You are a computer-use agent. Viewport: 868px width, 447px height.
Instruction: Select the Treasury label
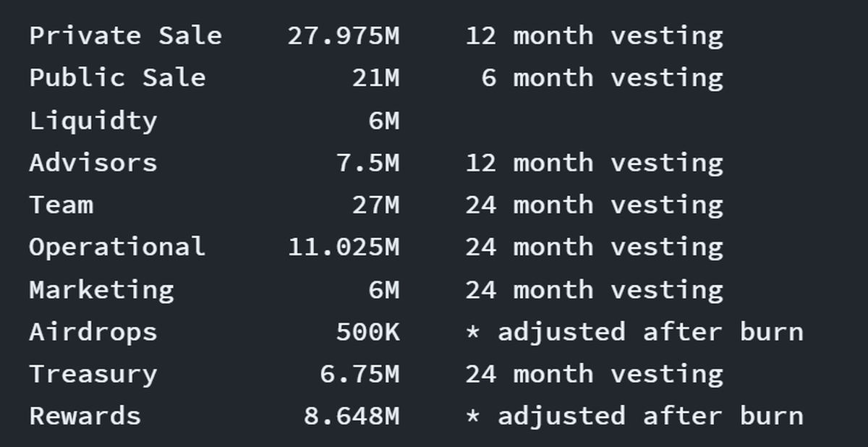[93, 374]
